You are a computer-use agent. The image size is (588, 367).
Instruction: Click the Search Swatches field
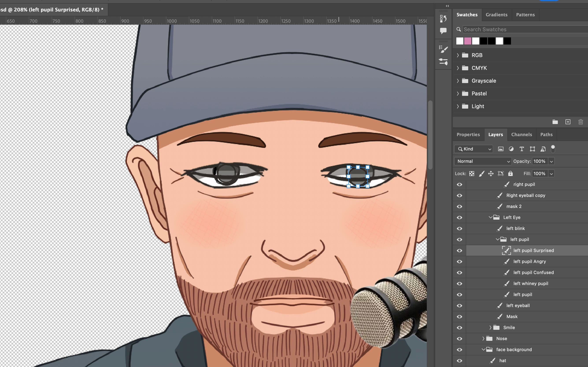point(522,29)
